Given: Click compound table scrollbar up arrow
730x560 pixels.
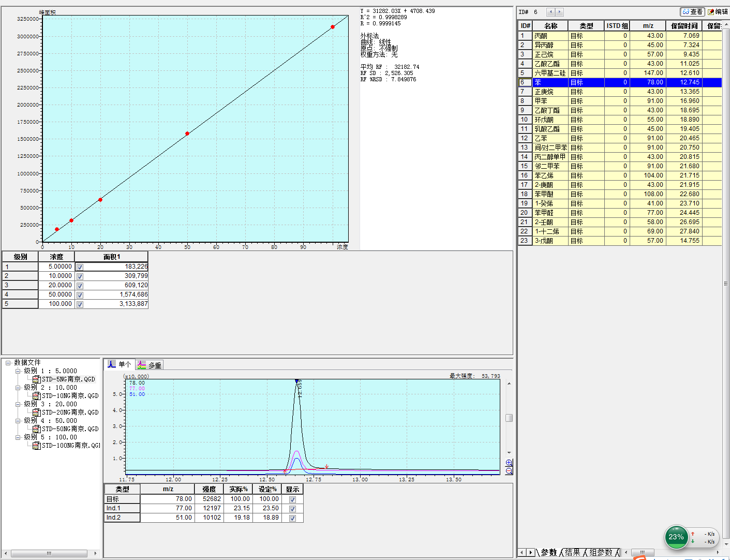Looking at the screenshot, I should 726,25.
